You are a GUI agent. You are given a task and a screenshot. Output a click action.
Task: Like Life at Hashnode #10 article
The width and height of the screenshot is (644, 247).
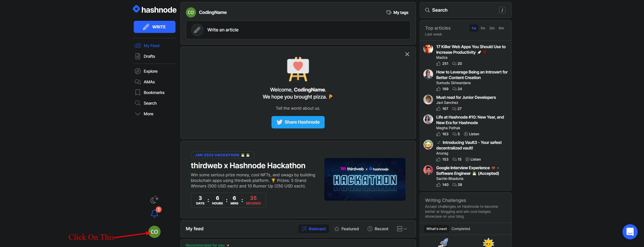pyautogui.click(x=438, y=134)
